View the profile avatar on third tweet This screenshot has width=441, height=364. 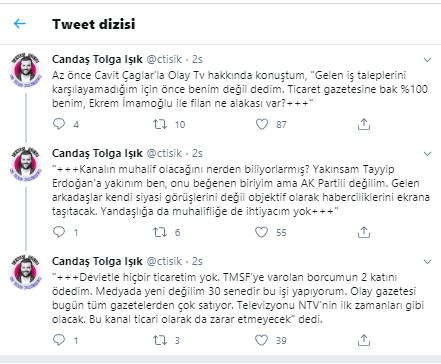[26, 272]
